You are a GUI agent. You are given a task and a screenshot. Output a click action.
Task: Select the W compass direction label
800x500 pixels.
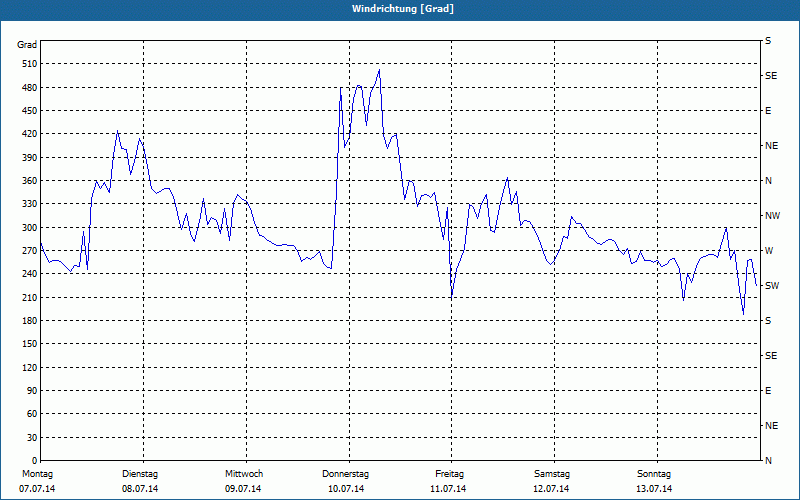point(769,251)
